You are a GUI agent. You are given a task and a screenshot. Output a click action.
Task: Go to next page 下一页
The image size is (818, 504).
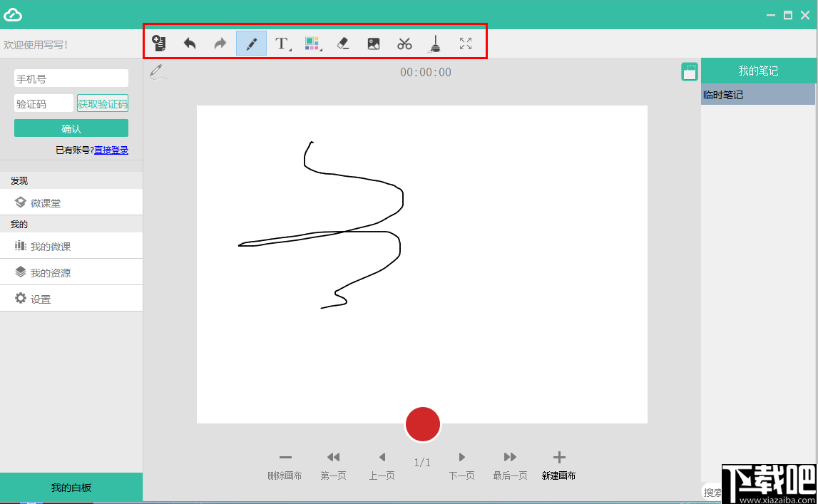461,466
